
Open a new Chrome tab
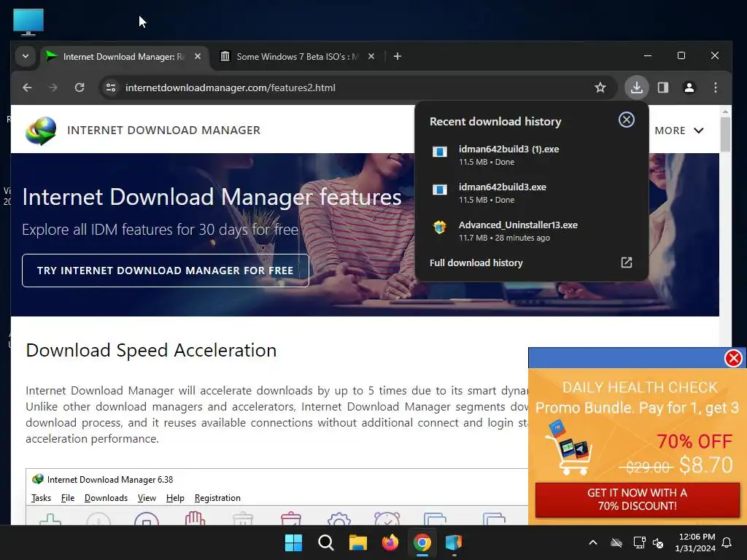[x=398, y=56]
